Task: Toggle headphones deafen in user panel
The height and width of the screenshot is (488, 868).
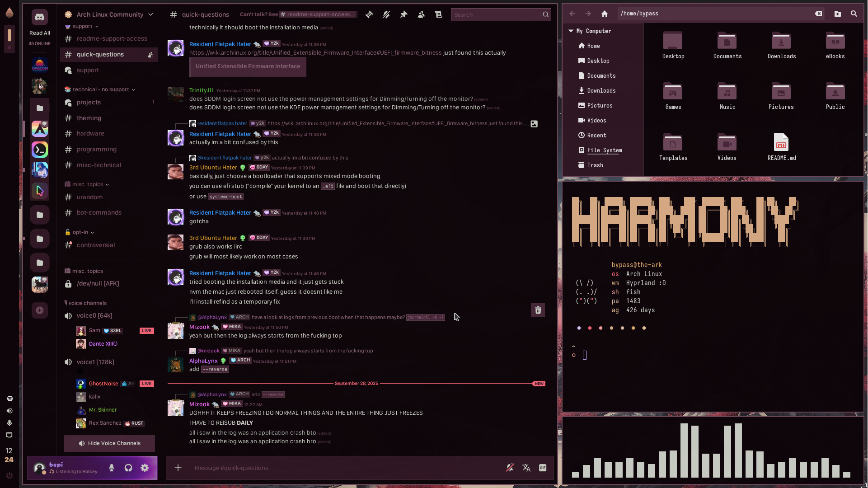Action: click(x=128, y=468)
